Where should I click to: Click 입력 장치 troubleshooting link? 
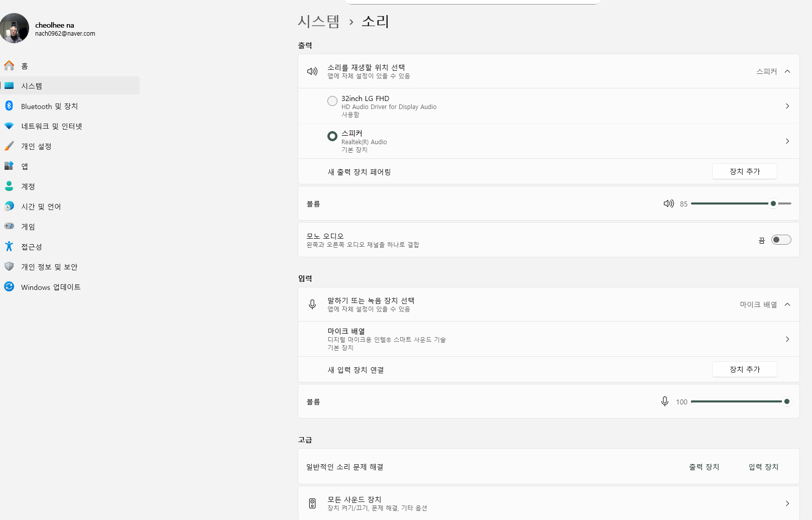click(x=763, y=467)
